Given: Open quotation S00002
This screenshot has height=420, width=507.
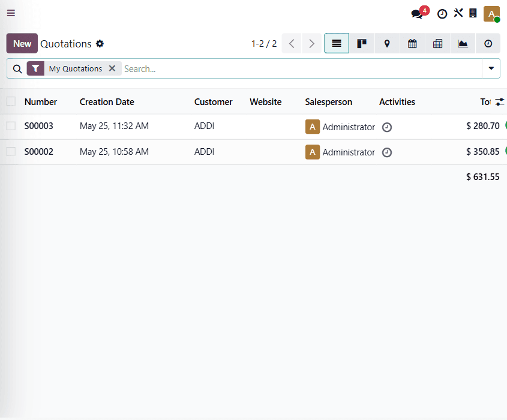Looking at the screenshot, I should pyautogui.click(x=39, y=152).
